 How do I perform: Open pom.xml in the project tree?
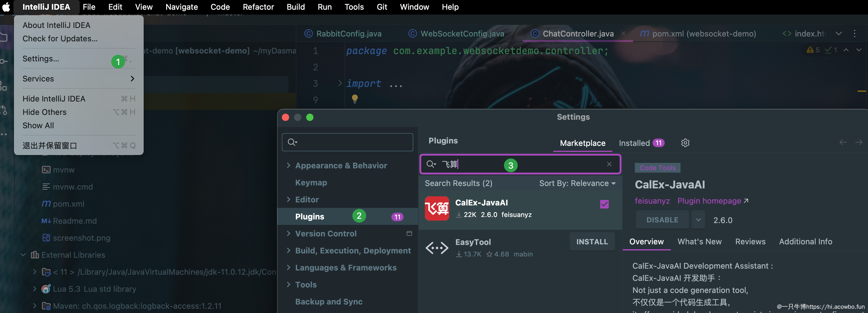(63, 204)
